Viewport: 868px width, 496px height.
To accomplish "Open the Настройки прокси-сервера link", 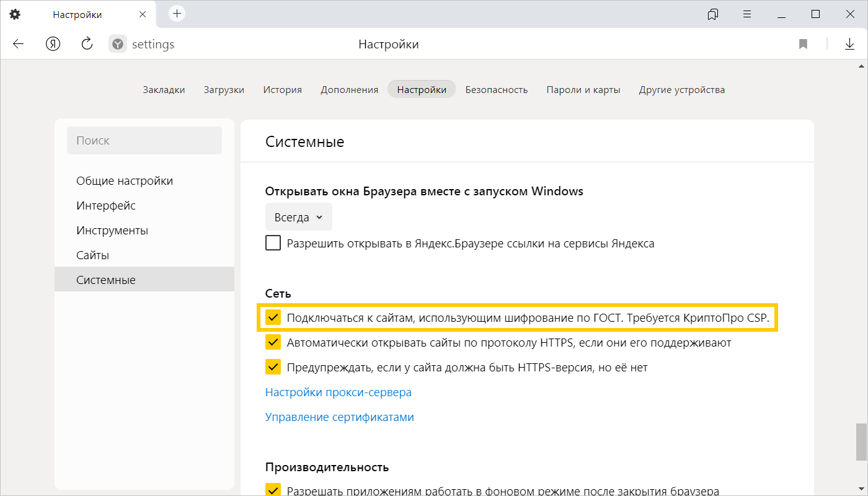I will coord(339,392).
